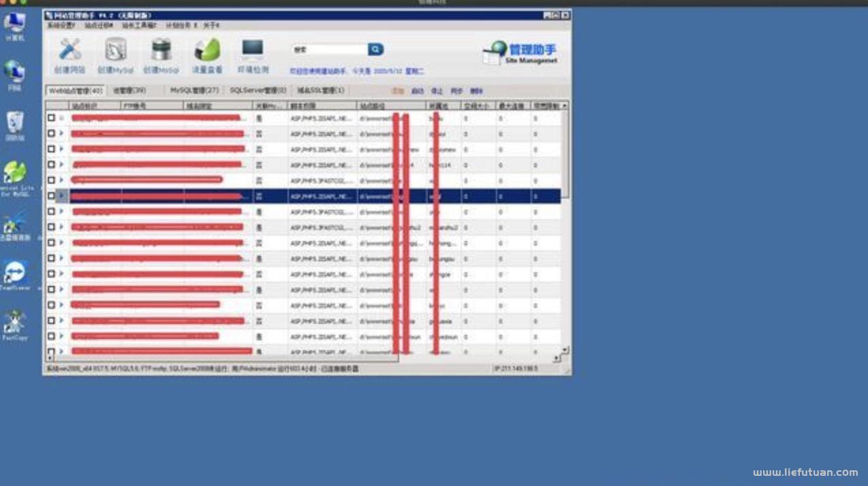Tick the checkbox of the highlighted blue row
The height and width of the screenshot is (486, 868).
click(51, 196)
